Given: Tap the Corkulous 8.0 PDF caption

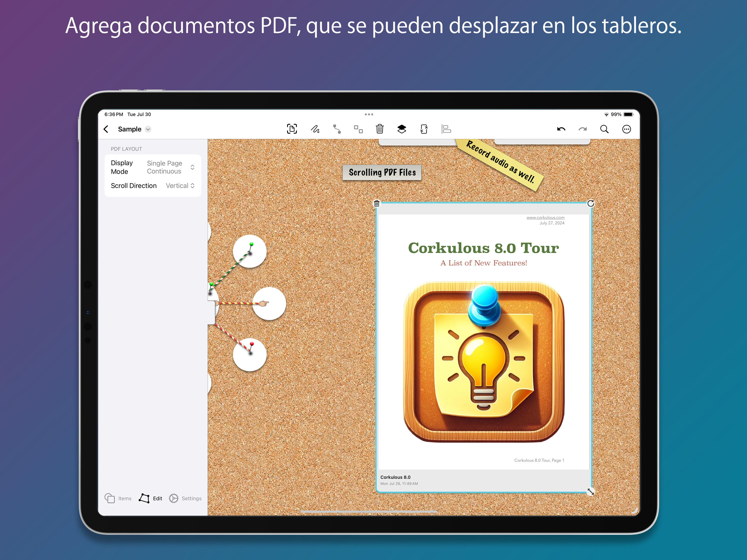Looking at the screenshot, I should (395, 477).
